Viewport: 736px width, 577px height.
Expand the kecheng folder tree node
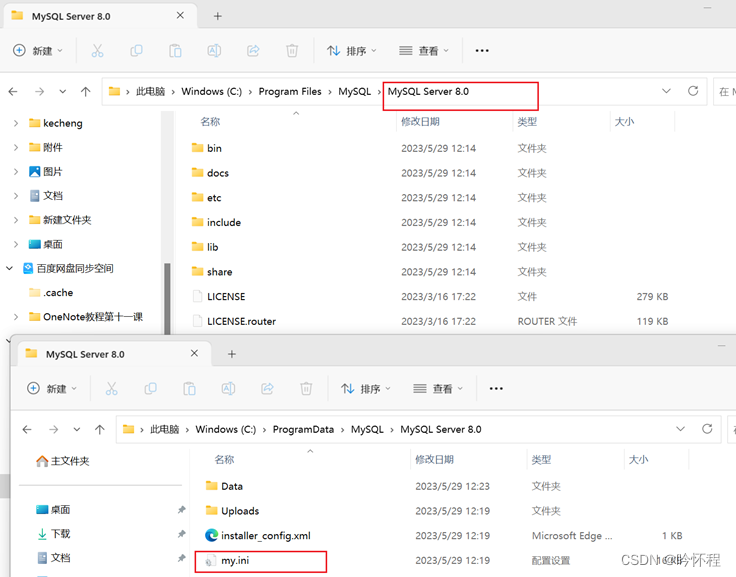point(16,123)
